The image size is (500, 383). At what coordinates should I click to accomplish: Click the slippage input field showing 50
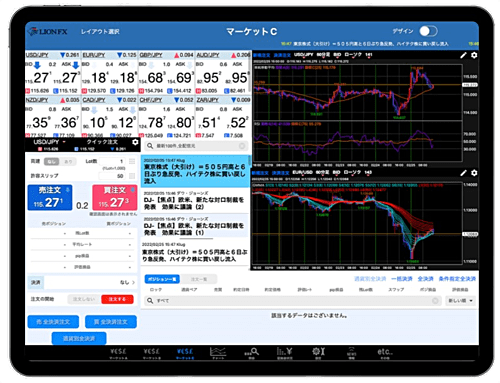point(113,176)
